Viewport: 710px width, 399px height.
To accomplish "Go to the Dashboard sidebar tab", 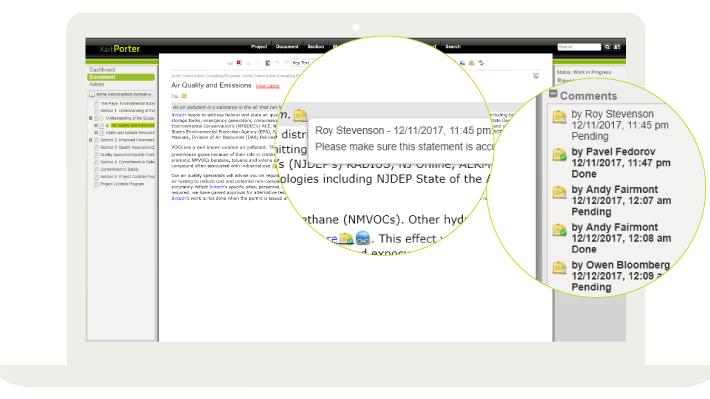I will (102, 70).
